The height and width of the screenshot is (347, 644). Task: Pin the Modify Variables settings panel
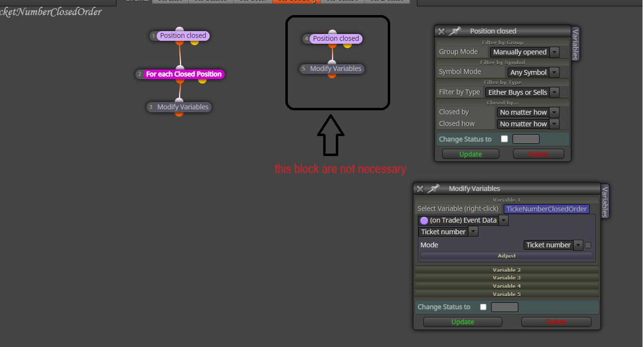pos(433,189)
